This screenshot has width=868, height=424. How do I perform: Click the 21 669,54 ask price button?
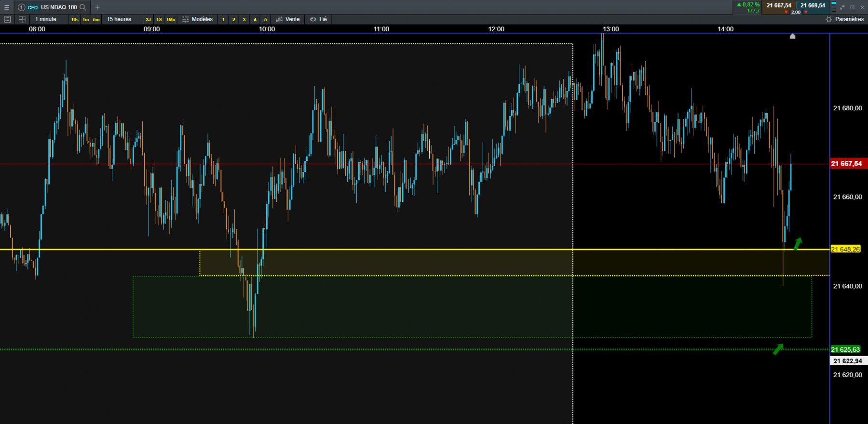(x=813, y=6)
